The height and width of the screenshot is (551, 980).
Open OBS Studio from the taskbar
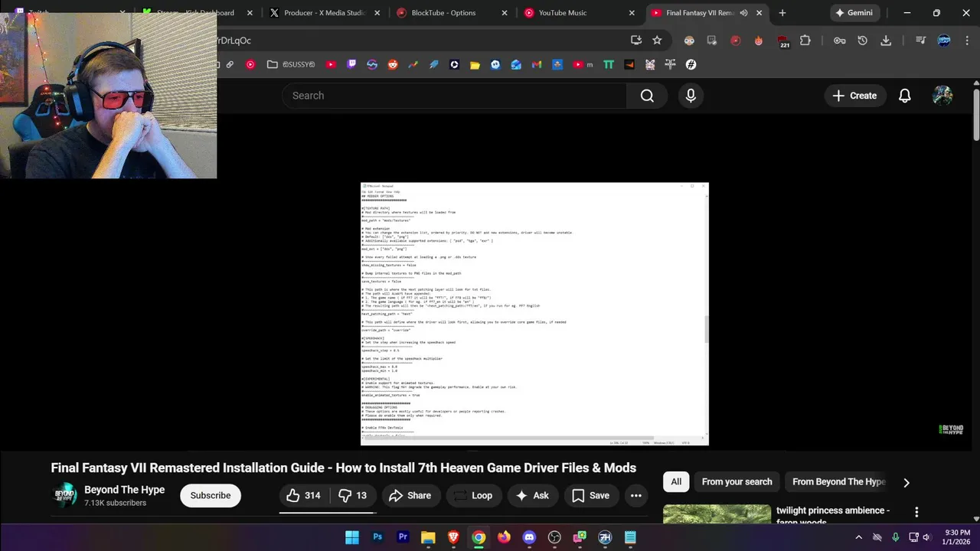click(x=554, y=537)
